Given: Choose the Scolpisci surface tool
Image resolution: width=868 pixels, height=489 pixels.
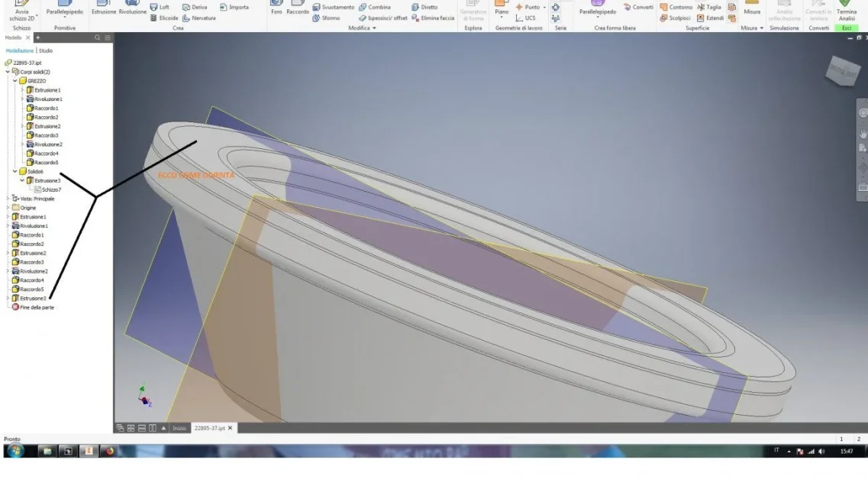Looking at the screenshot, I should [x=674, y=18].
